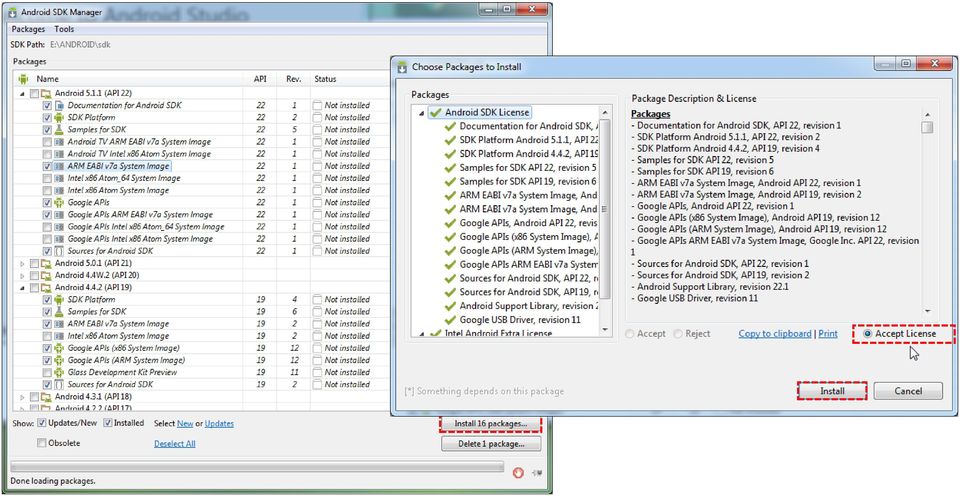Collapse the Android SDK License tree node
The height and width of the screenshot is (496, 960).
click(421, 113)
